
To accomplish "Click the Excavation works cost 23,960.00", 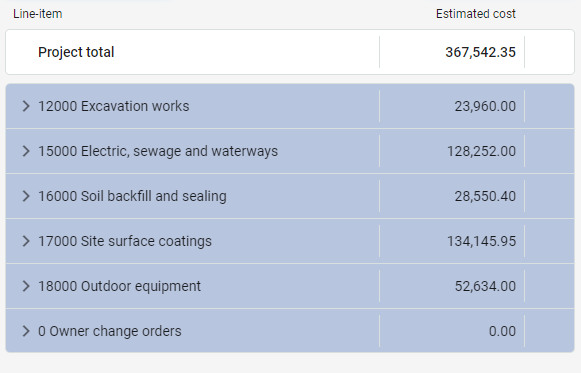I will pyautogui.click(x=485, y=106).
